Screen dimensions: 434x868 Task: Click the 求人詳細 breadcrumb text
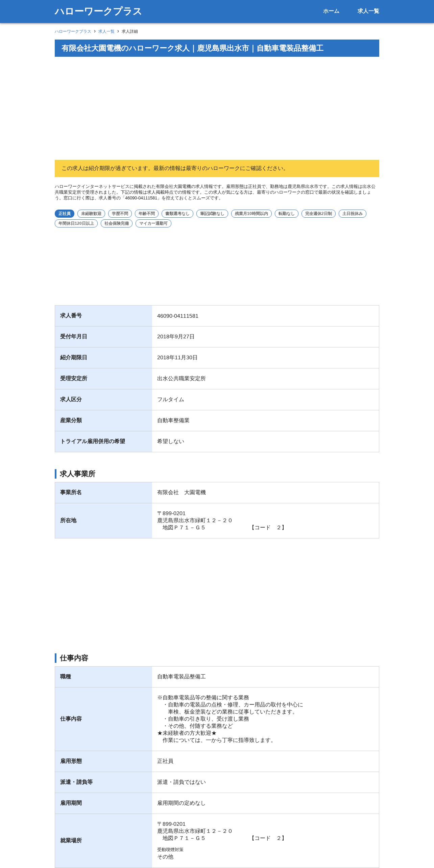[130, 31]
